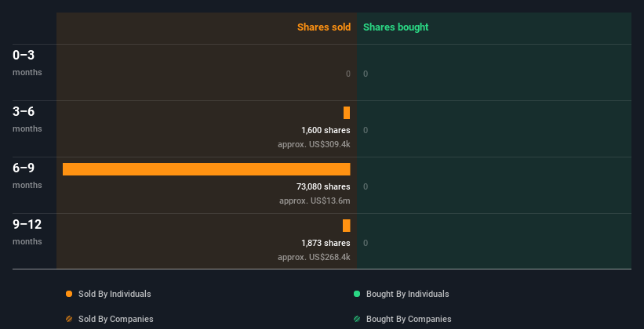Image resolution: width=644 pixels, height=329 pixels.
Task: Toggle the Sold By Individuals legend label
Action: click(115, 294)
